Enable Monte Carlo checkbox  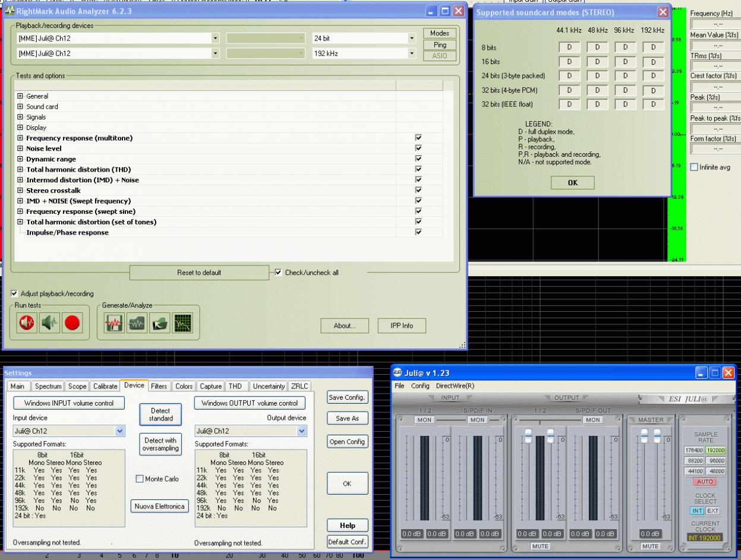tap(139, 479)
